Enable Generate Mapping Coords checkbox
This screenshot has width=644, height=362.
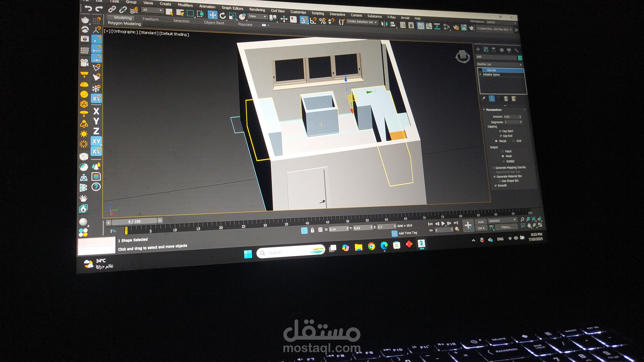[494, 168]
